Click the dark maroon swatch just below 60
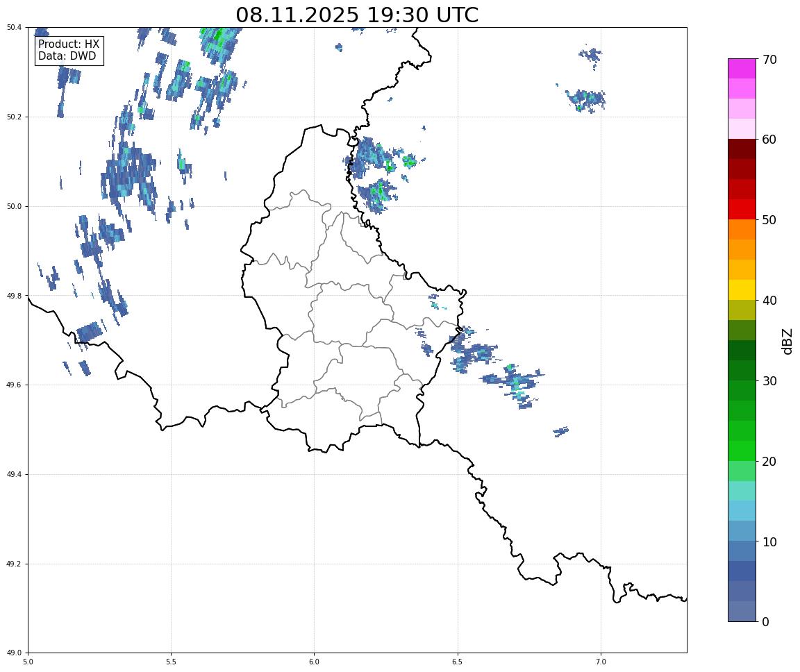Image resolution: width=800 pixels, height=672 pixels. [742, 149]
